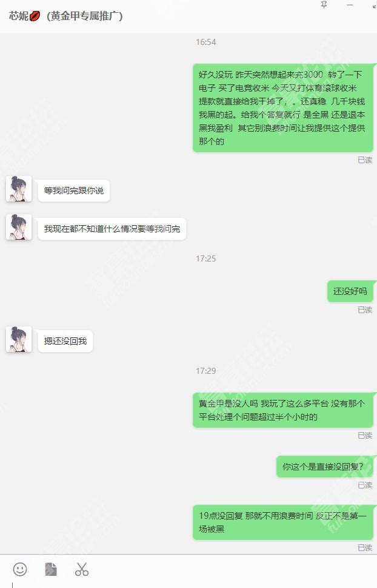Click the send file document icon
Image resolution: width=377 pixels, height=588 pixels.
tap(50, 569)
